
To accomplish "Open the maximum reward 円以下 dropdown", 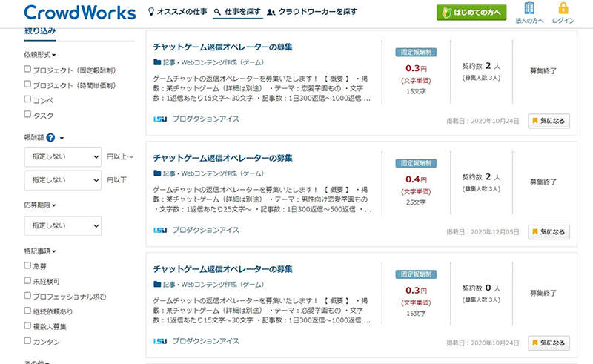I will pyautogui.click(x=62, y=179).
